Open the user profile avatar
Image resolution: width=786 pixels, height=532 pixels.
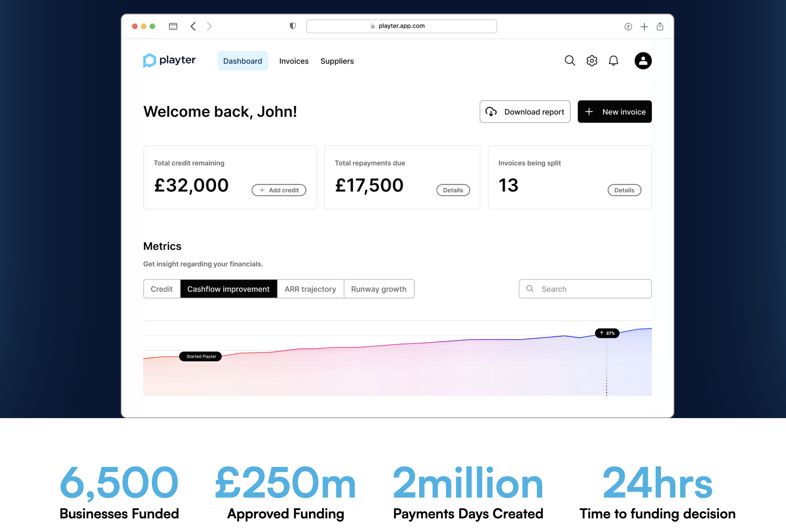coord(643,61)
